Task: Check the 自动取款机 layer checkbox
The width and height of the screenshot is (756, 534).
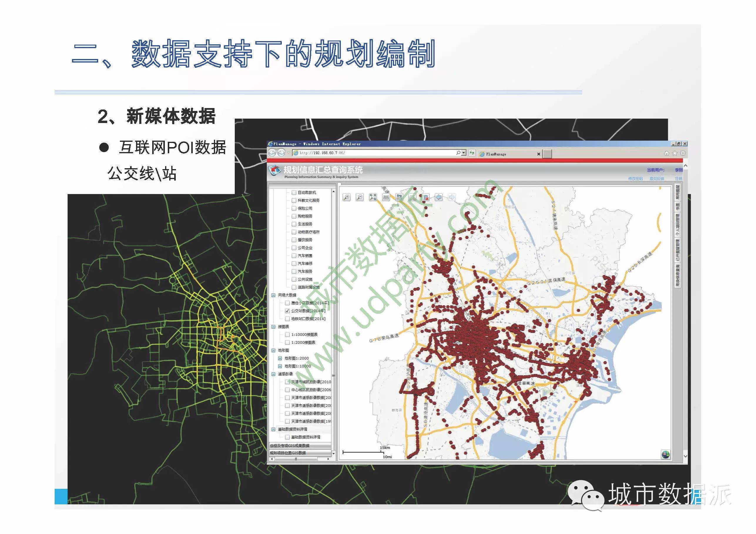Action: click(294, 193)
